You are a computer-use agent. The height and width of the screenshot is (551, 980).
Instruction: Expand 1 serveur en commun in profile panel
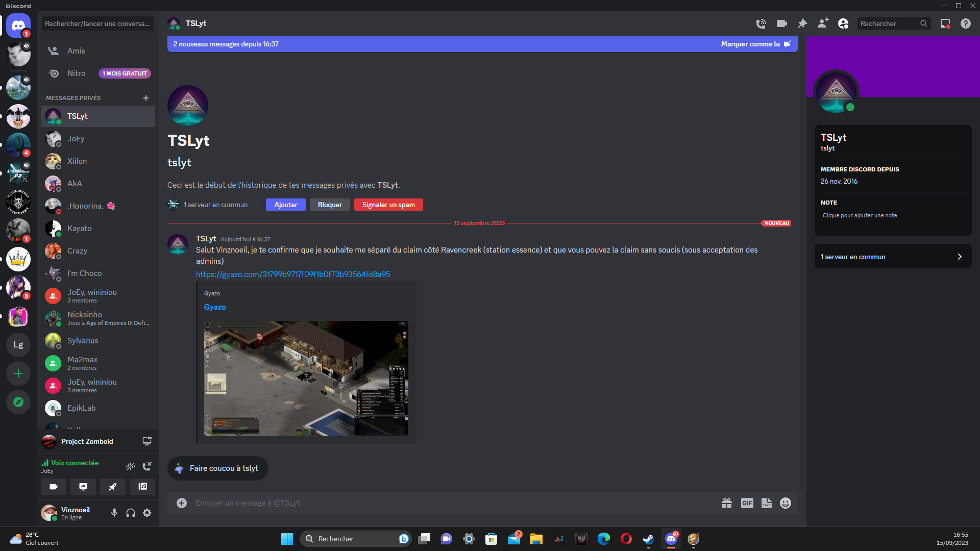893,257
